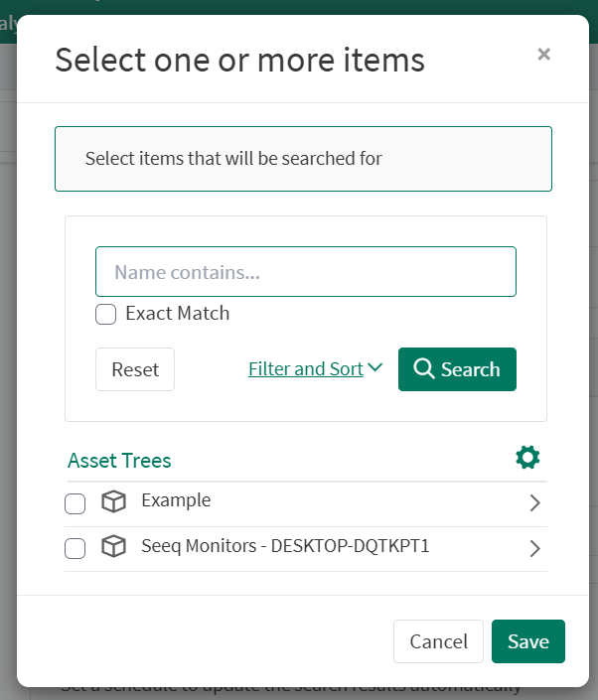This screenshot has height=700, width=598.
Task: Check the Seeq Monitors asset checkbox
Action: pos(75,548)
